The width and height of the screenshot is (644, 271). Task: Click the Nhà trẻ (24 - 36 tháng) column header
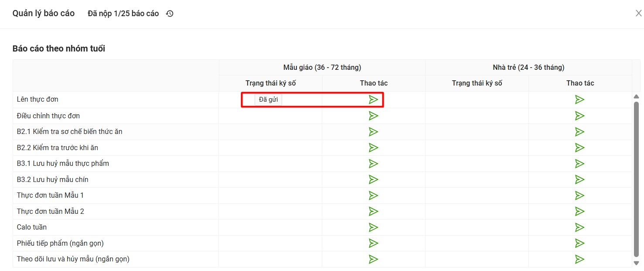click(x=528, y=67)
